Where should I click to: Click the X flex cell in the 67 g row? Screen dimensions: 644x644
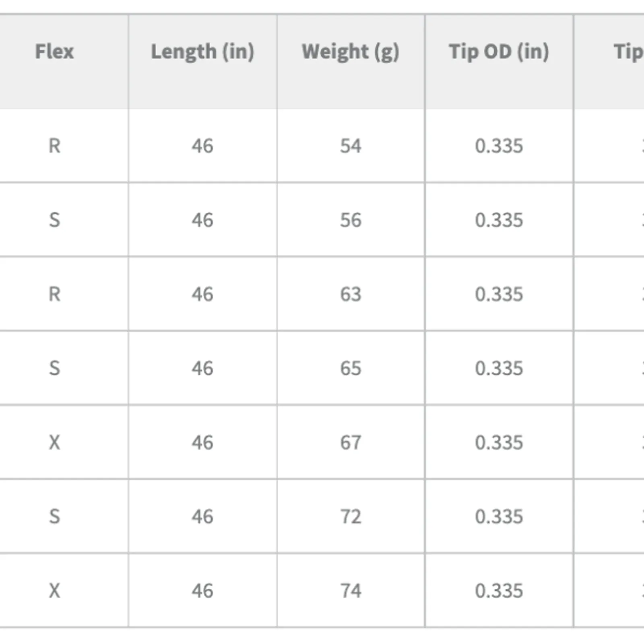click(x=54, y=443)
